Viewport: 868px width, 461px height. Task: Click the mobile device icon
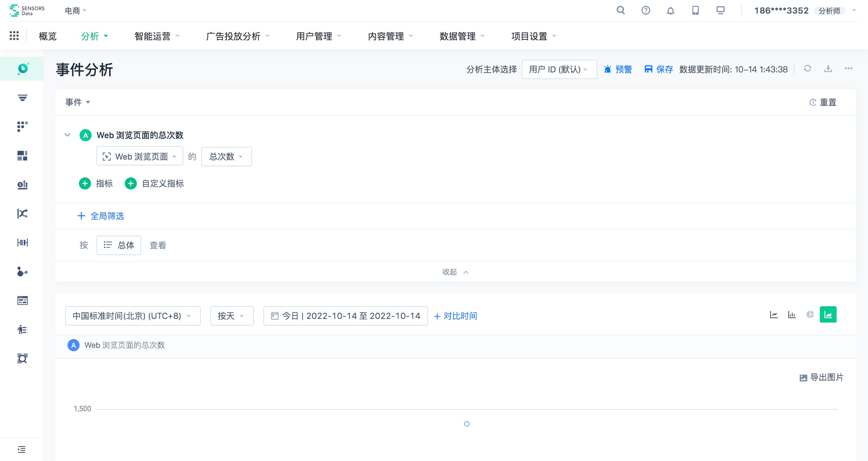click(x=696, y=11)
